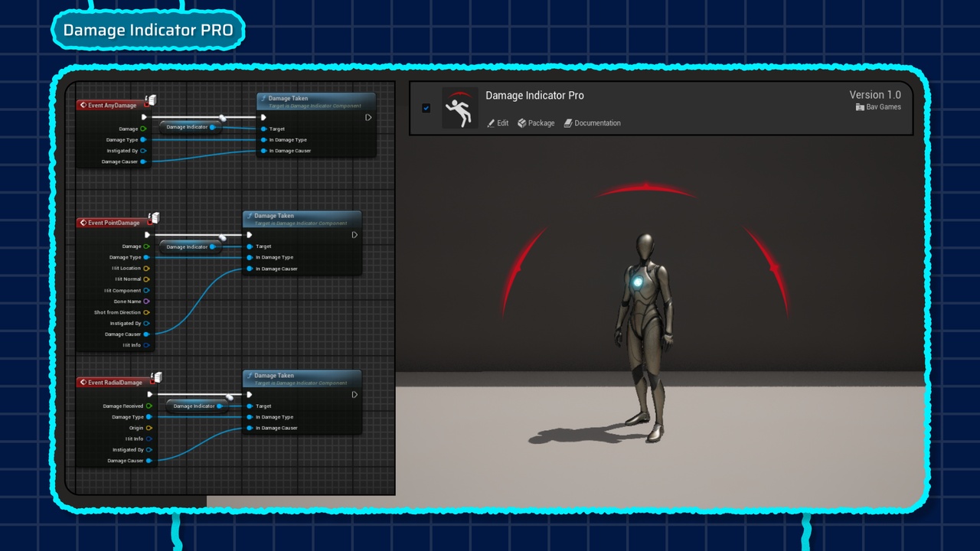Click the Hit Info pin on Event RadialDamage
The width and height of the screenshot is (980, 551).
tap(149, 439)
